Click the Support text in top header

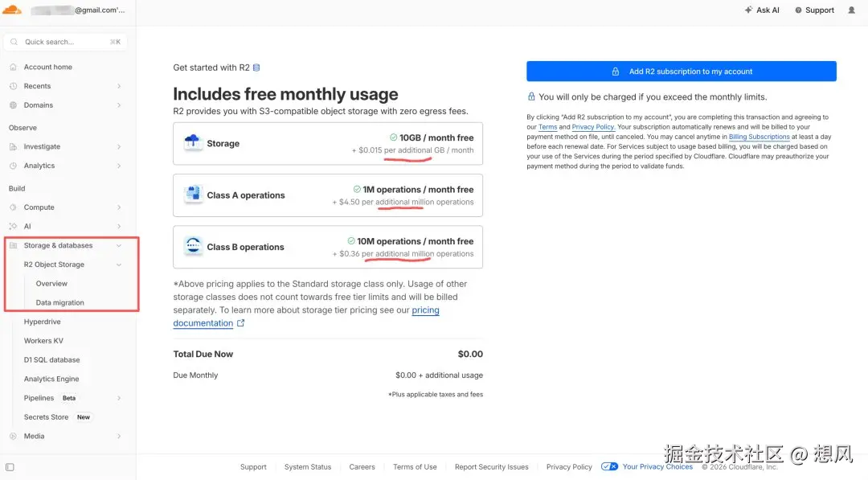pyautogui.click(x=819, y=10)
